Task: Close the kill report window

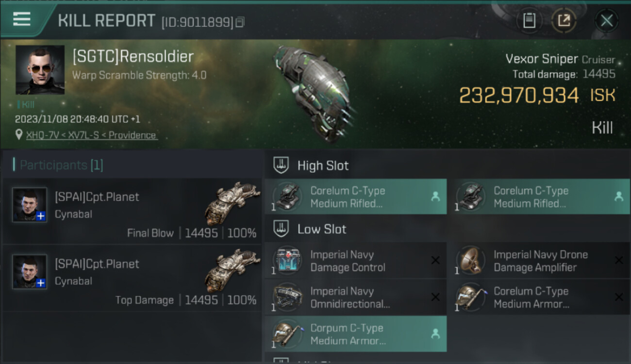Action: 606,20
